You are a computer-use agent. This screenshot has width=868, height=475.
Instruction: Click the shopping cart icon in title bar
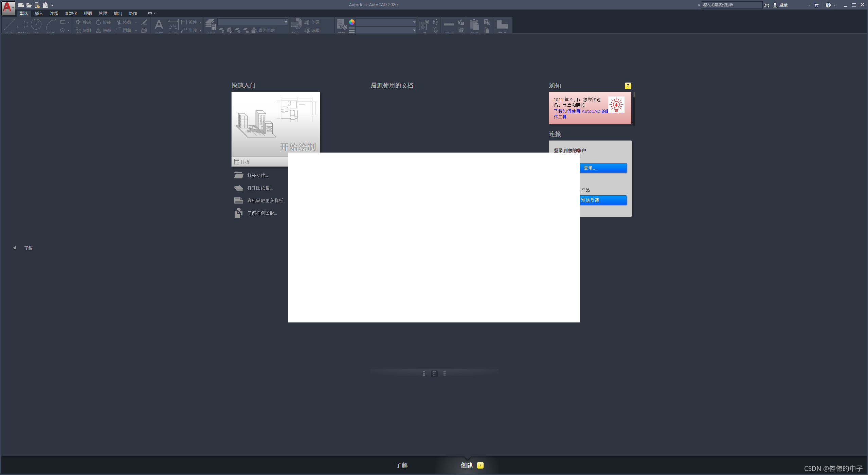coord(816,5)
